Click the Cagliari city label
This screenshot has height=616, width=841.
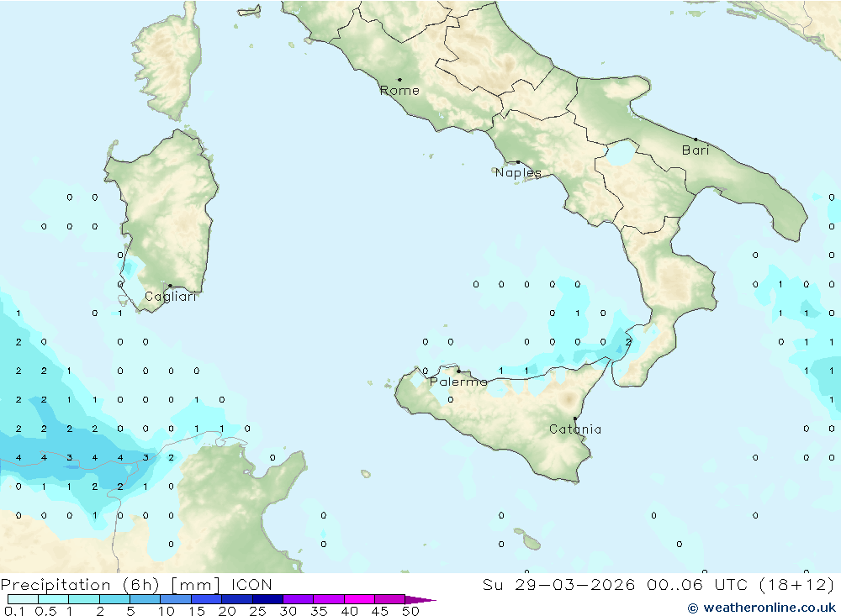pyautogui.click(x=171, y=297)
